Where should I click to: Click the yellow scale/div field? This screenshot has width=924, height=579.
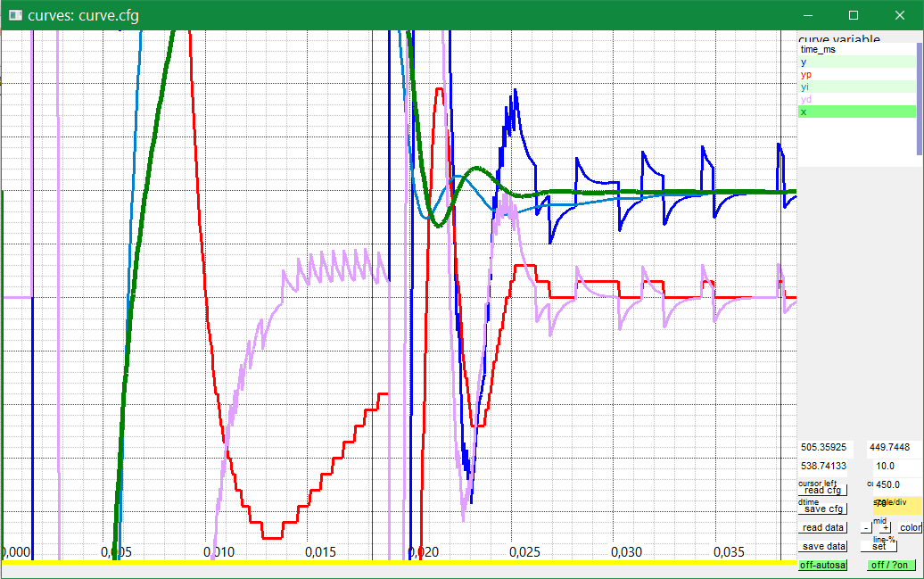pos(897,504)
